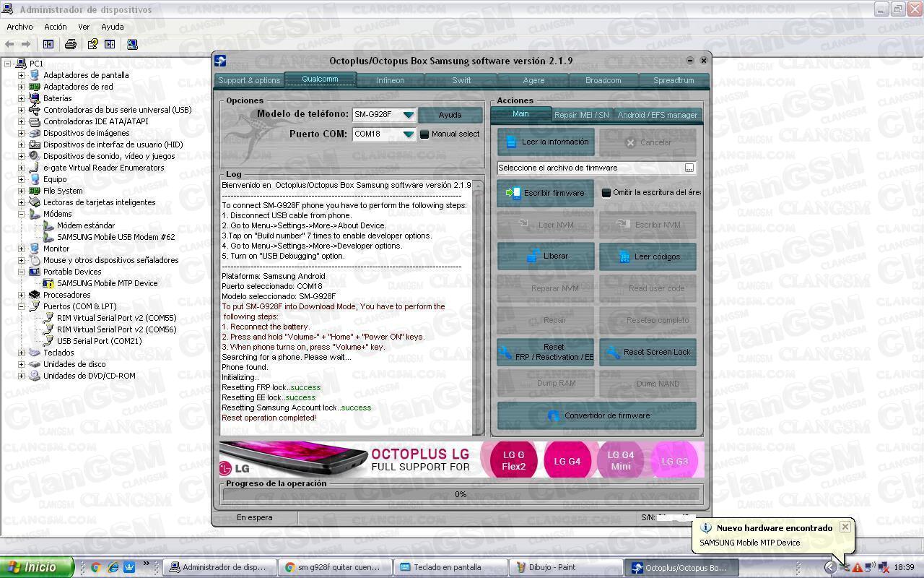
Task: Click Leer la información button
Action: tap(546, 142)
